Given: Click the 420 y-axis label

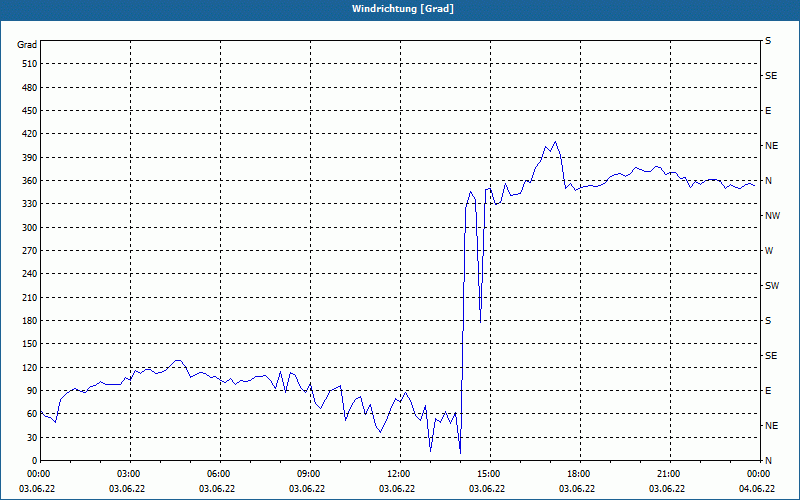Looking at the screenshot, I should click(x=30, y=134).
